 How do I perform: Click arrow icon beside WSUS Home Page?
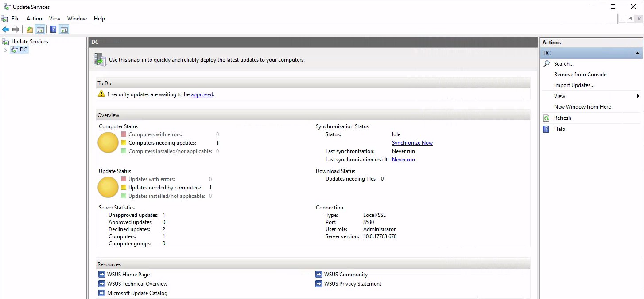102,275
